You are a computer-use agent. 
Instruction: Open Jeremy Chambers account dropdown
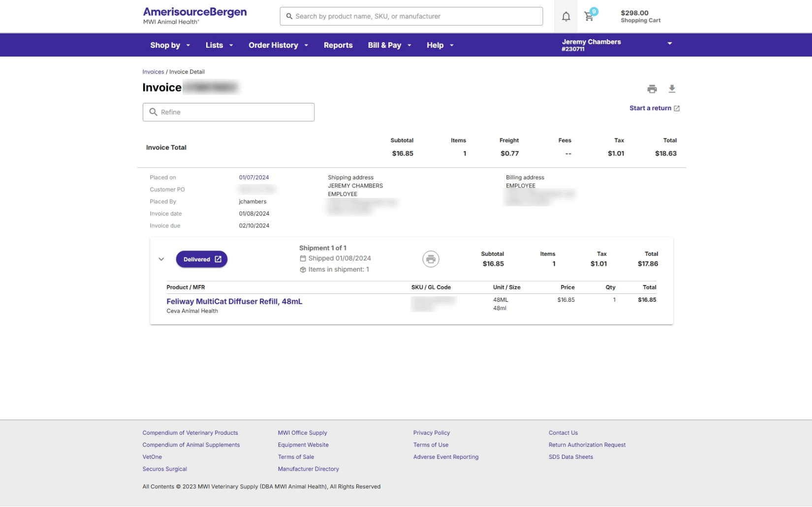coord(617,45)
